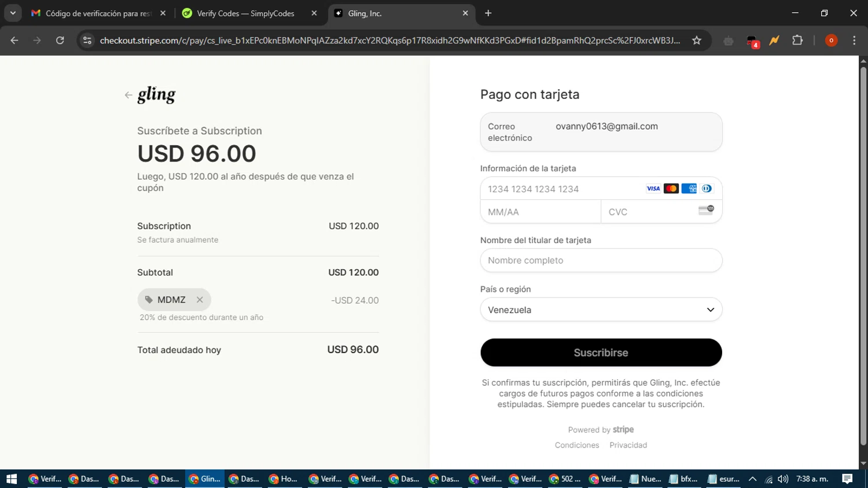Screen dimensions: 868x488
Task: Click the page vertical scrollbar
Action: 863,255
